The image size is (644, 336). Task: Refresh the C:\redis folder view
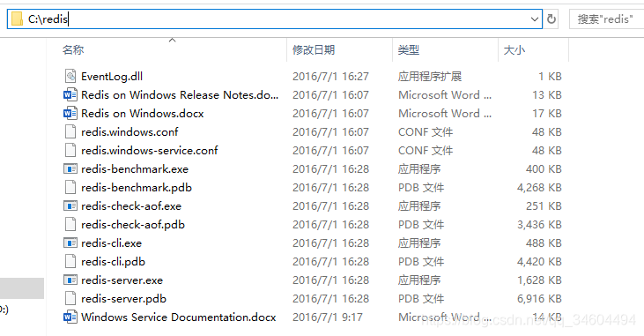coord(551,19)
